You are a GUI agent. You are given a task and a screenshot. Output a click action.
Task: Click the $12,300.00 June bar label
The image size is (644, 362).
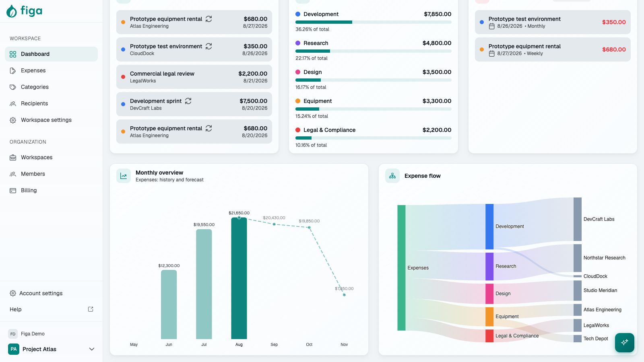click(169, 266)
